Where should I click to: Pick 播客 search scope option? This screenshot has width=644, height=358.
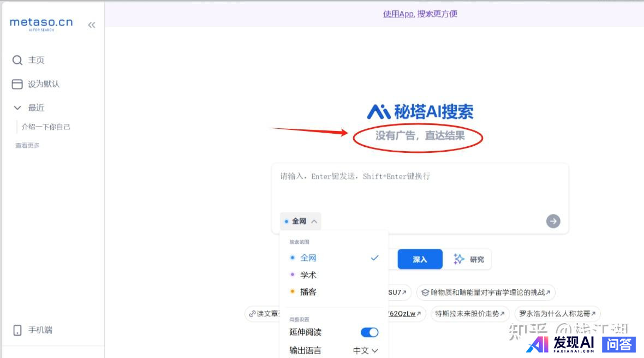tap(308, 292)
